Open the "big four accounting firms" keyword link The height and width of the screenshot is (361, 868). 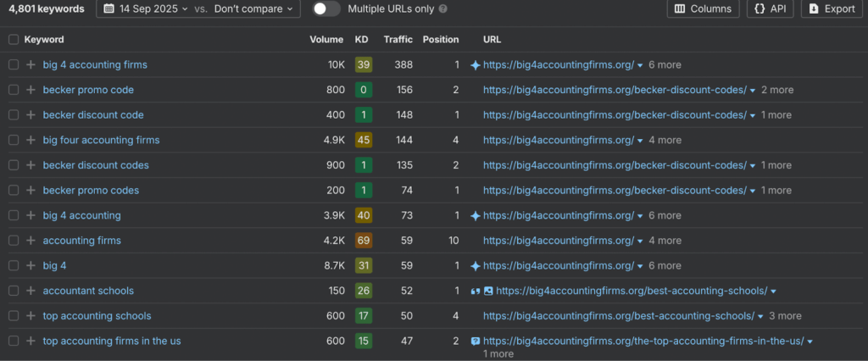[101, 140]
